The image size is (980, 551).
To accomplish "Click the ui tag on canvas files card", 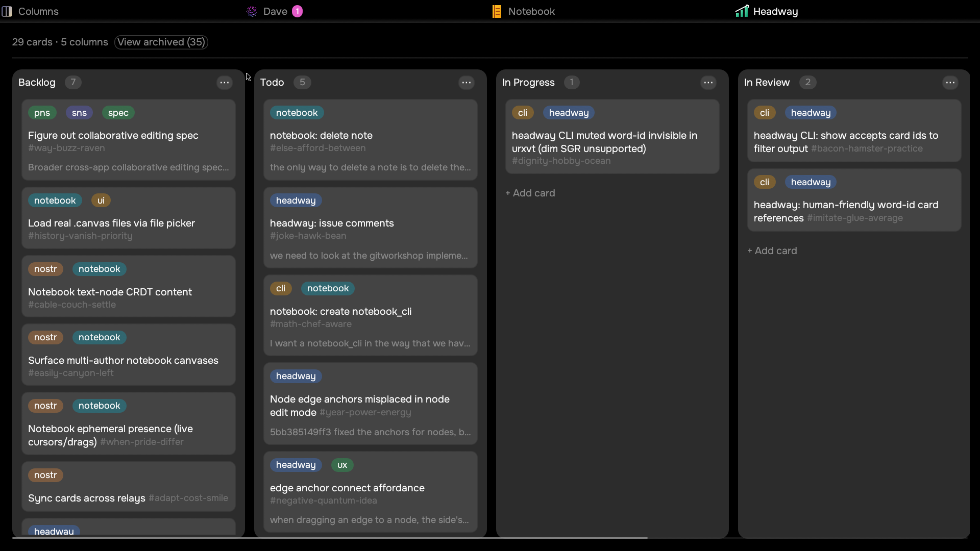I will click(x=101, y=201).
